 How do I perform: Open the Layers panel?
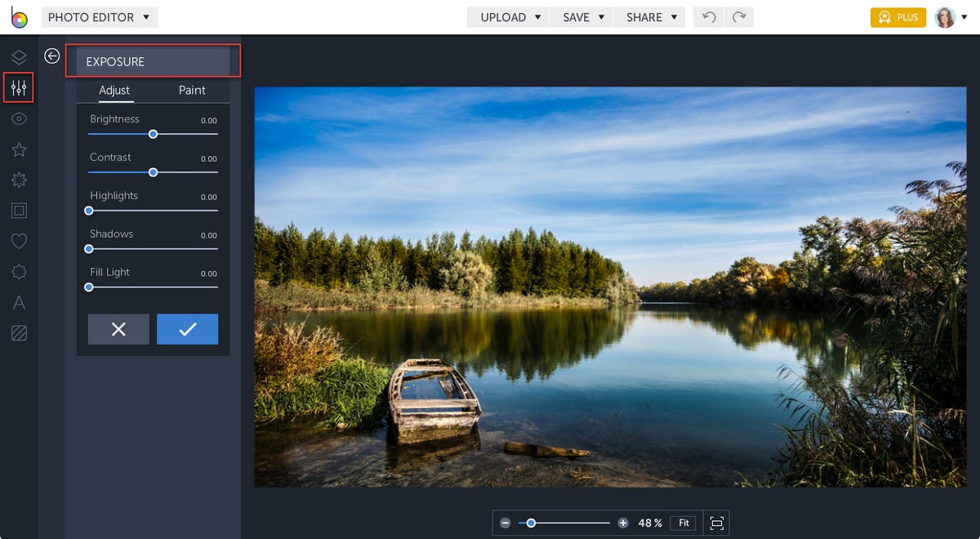(x=19, y=57)
